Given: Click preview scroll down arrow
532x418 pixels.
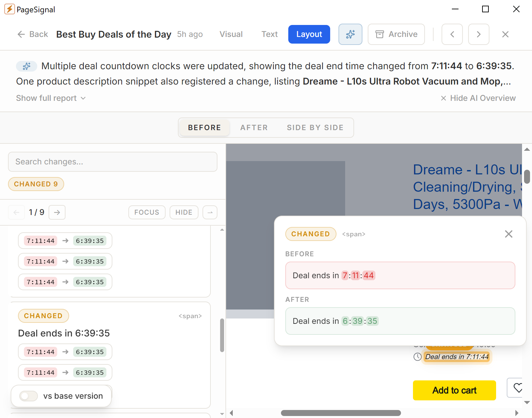Looking at the screenshot, I should click(x=527, y=402).
